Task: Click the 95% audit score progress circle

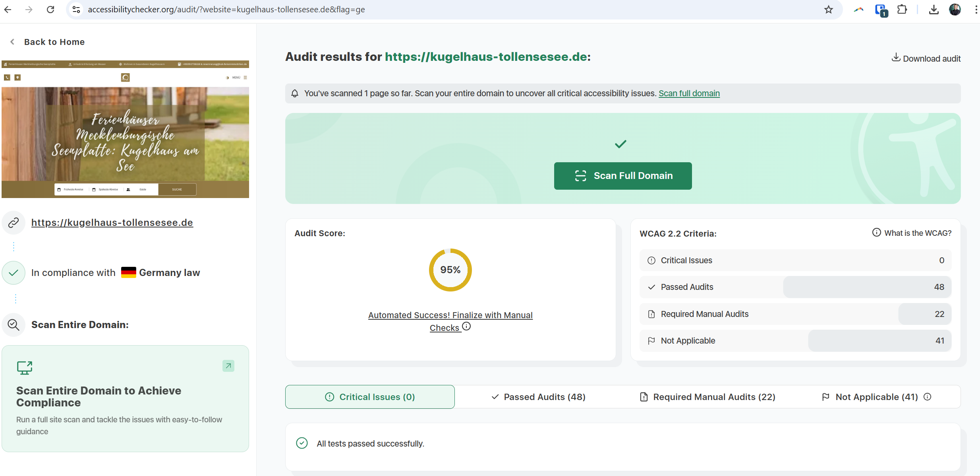Action: (450, 270)
